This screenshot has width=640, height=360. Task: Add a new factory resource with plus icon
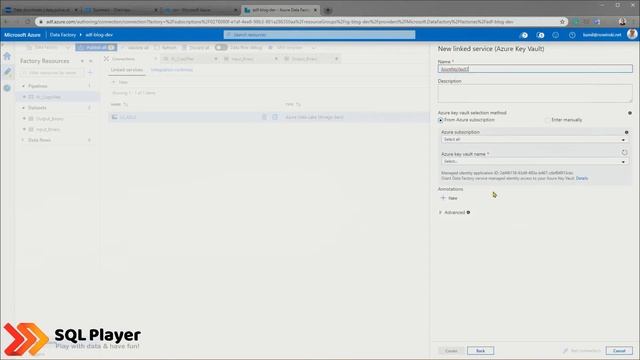pyautogui.click(x=90, y=73)
